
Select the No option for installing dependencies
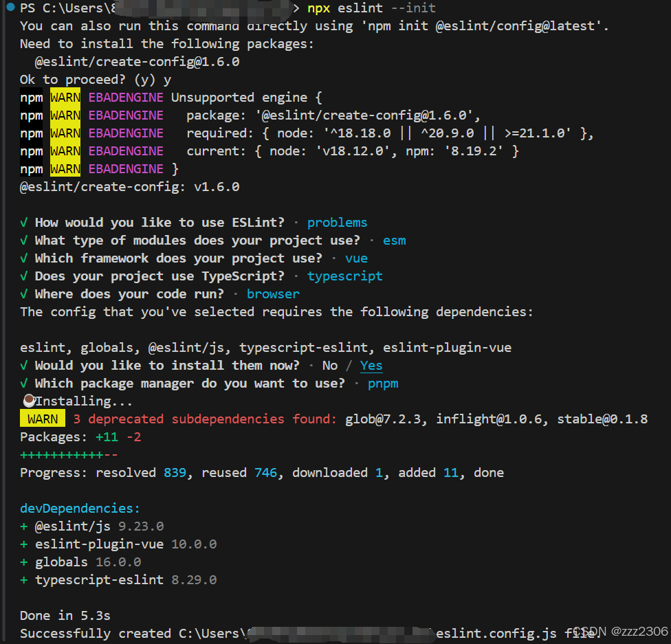pos(330,365)
